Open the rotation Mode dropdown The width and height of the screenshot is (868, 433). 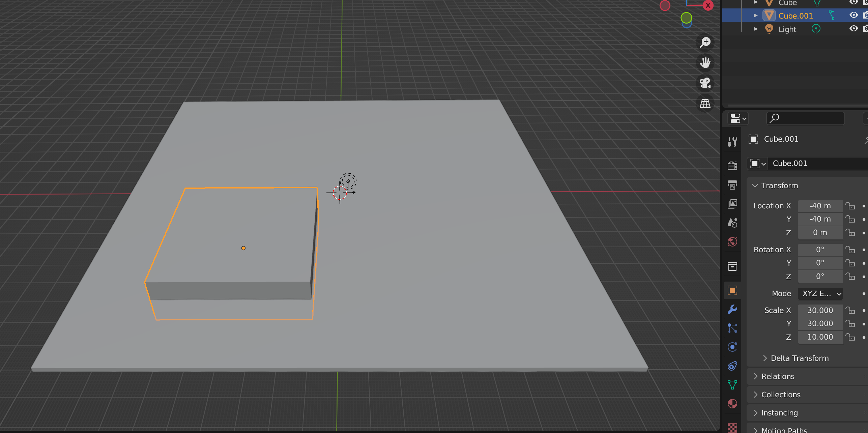[x=820, y=293]
